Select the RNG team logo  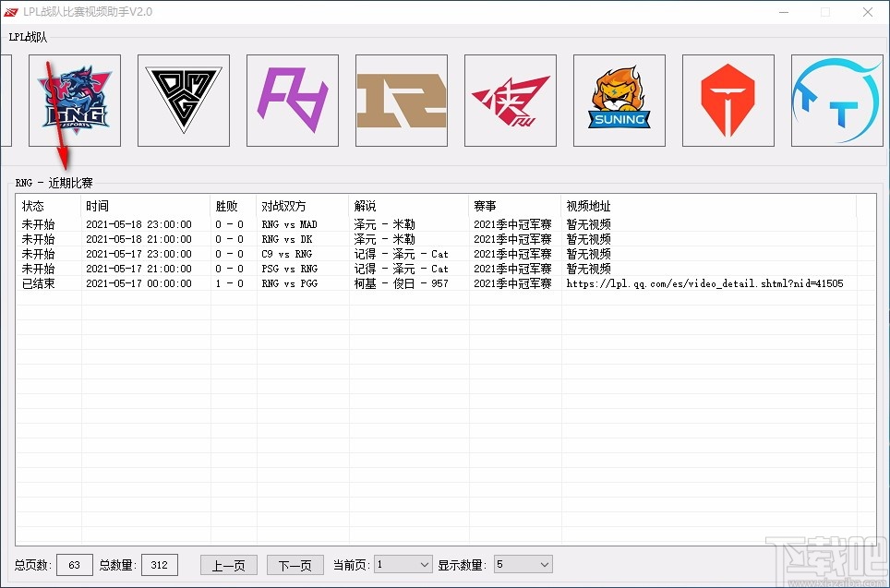tap(402, 100)
